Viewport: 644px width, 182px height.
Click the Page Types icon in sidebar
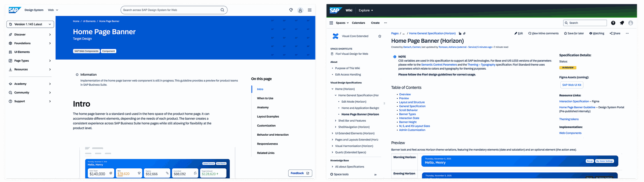click(x=10, y=61)
